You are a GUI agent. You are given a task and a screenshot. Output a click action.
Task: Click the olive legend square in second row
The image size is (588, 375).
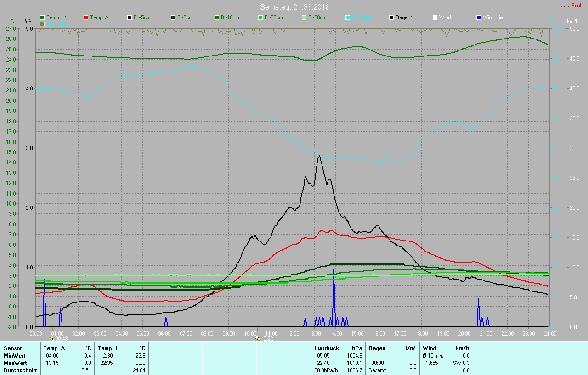pyautogui.click(x=43, y=23)
